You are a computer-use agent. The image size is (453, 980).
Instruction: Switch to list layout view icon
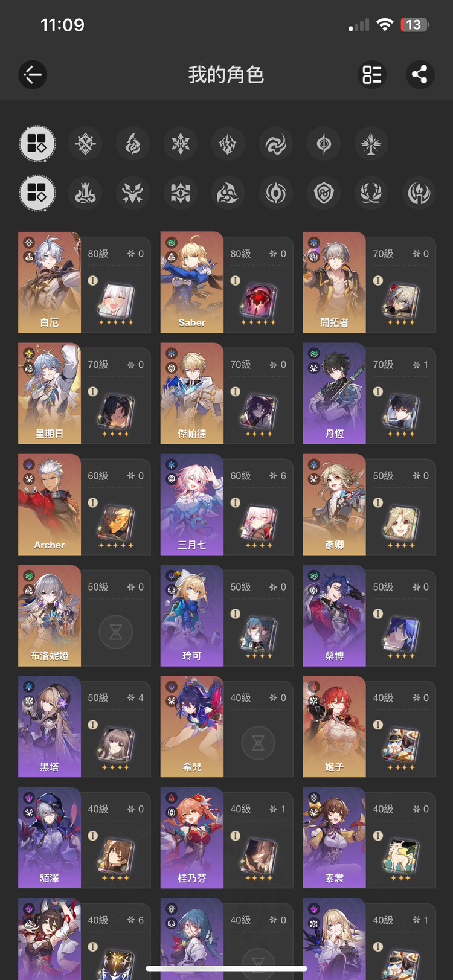[372, 75]
